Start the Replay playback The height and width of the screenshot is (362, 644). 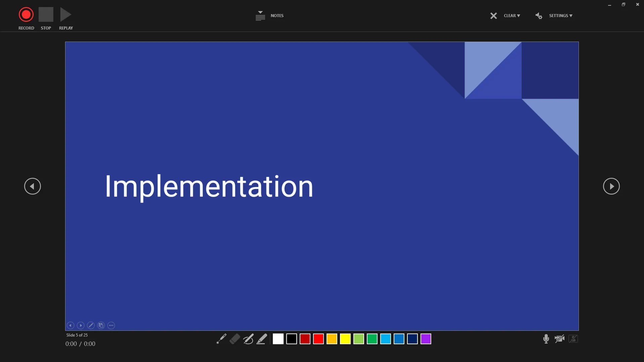coord(66,14)
